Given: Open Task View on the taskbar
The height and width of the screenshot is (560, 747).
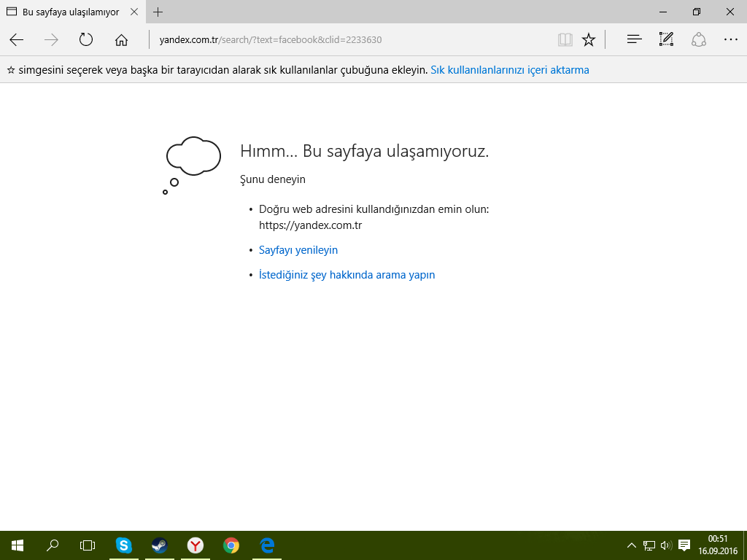Looking at the screenshot, I should (x=88, y=545).
